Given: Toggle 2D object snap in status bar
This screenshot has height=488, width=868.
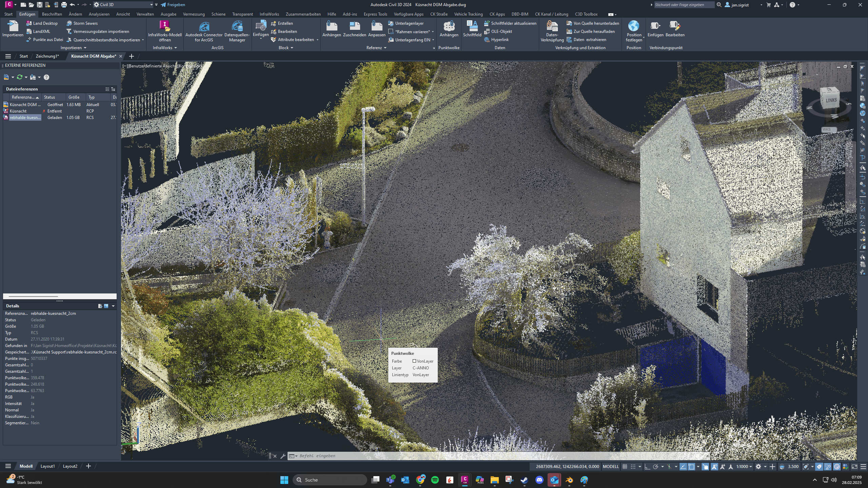Looking at the screenshot, I should (691, 467).
